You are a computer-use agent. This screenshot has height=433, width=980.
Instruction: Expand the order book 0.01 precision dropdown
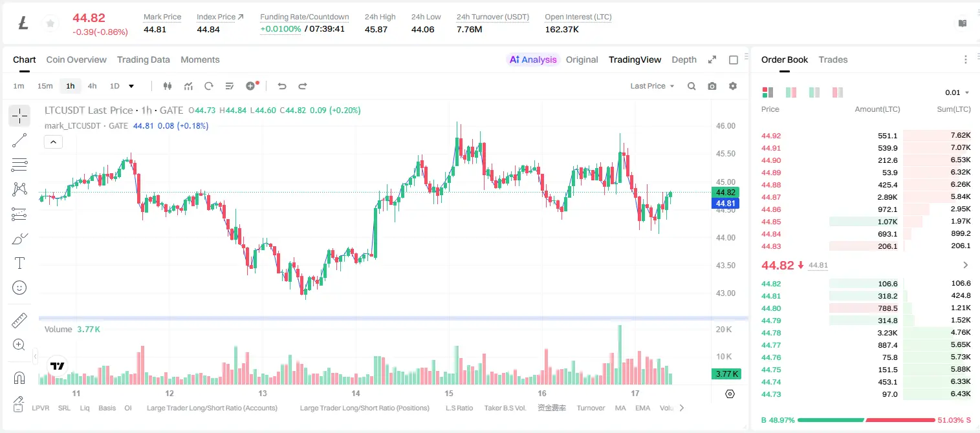point(957,92)
